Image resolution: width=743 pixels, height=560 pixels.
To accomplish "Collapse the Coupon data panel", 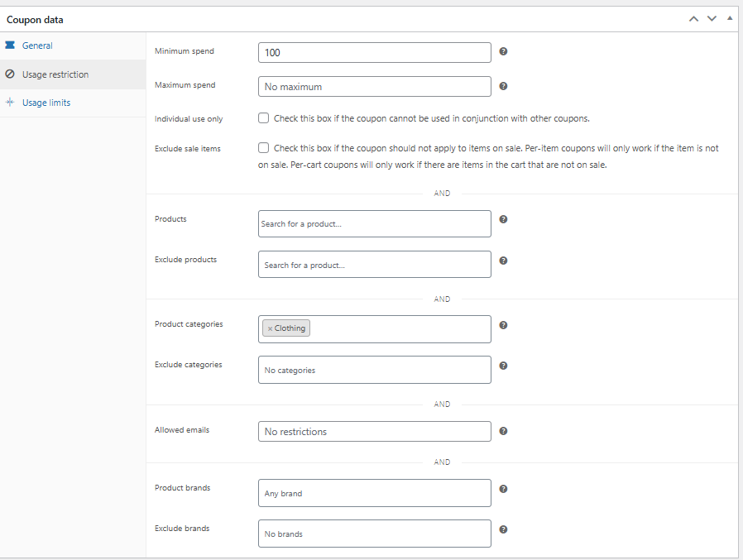I will point(730,18).
